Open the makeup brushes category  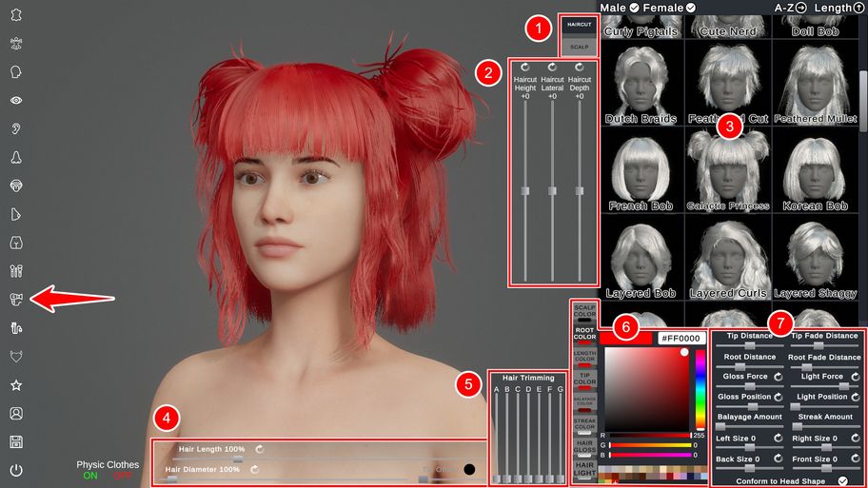(x=16, y=270)
